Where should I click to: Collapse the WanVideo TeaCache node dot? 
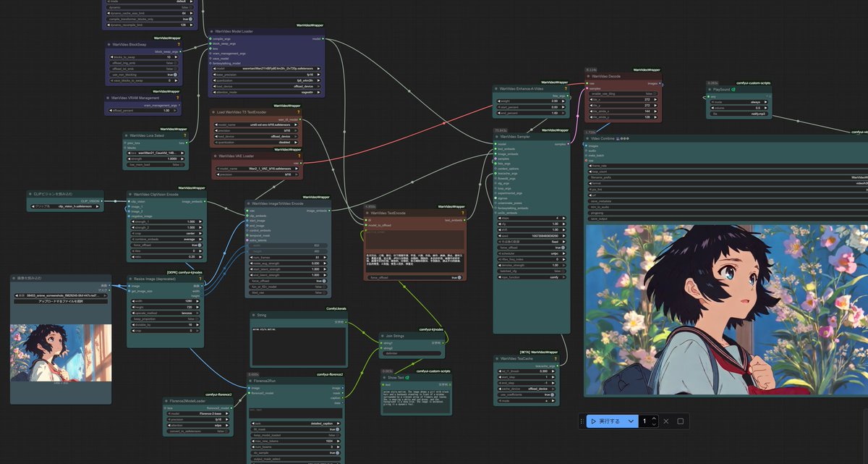498,358
